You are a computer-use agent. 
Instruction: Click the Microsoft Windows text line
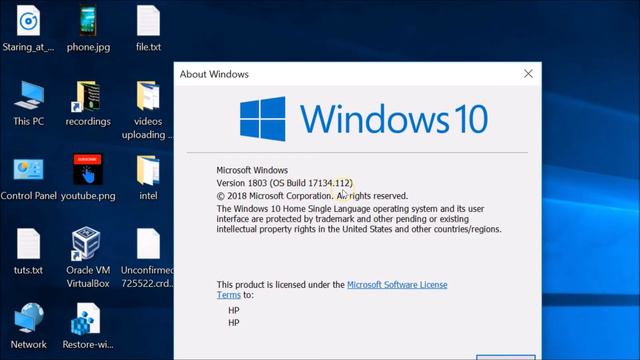pyautogui.click(x=252, y=170)
